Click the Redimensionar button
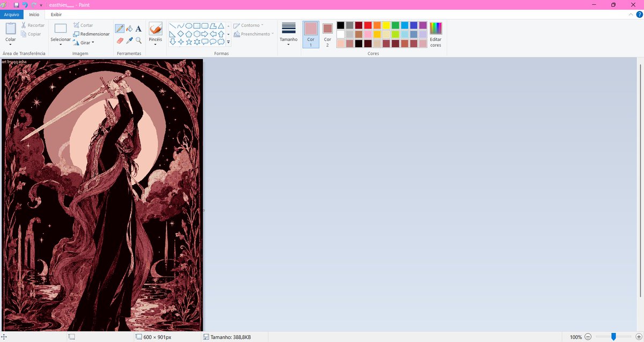Screen dimensions: 644x342 click(91, 34)
